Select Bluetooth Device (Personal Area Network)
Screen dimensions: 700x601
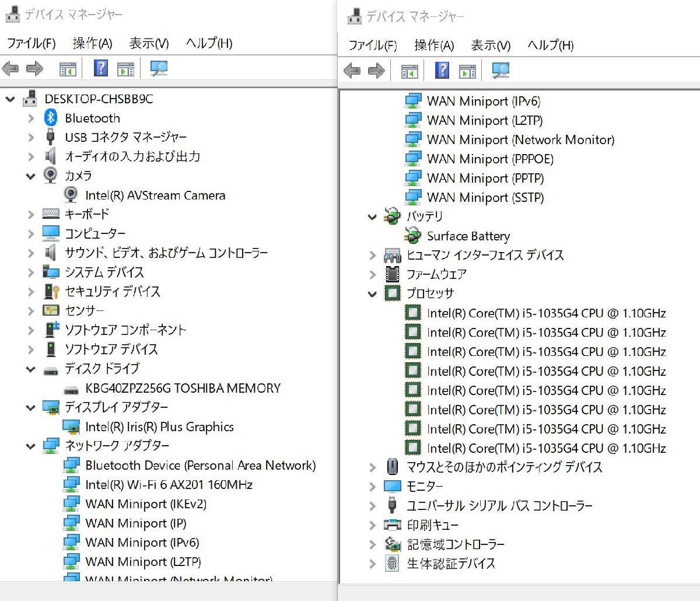tap(200, 465)
